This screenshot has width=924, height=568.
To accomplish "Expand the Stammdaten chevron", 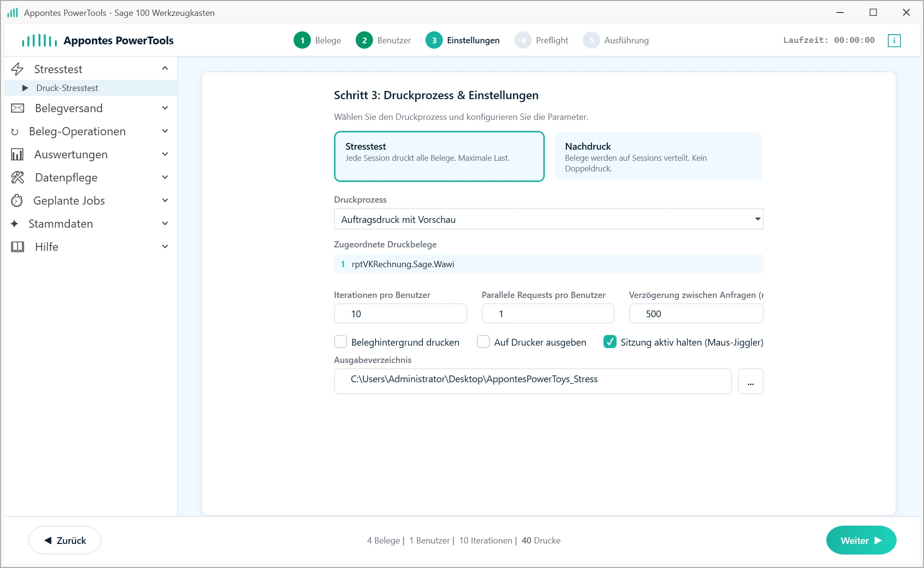I will tap(165, 223).
